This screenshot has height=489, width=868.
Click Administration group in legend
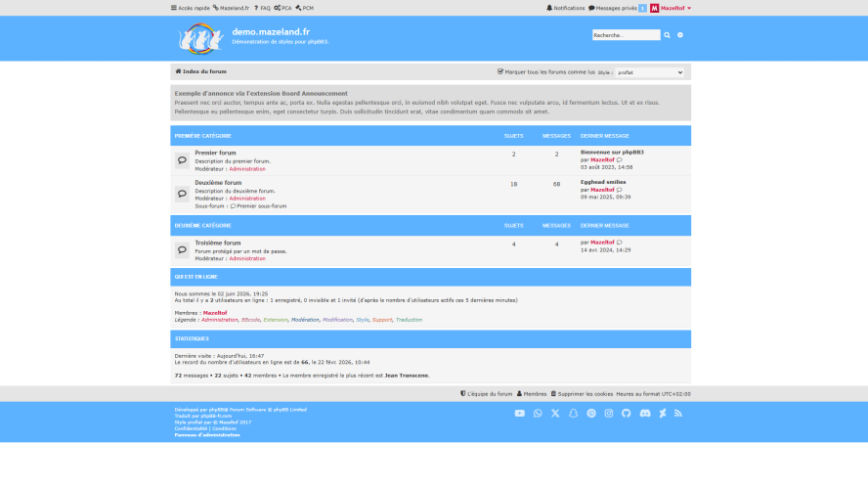click(x=219, y=320)
